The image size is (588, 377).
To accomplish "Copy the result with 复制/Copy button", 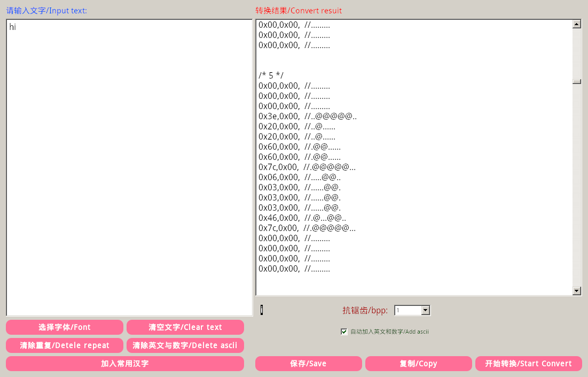I will [x=419, y=364].
